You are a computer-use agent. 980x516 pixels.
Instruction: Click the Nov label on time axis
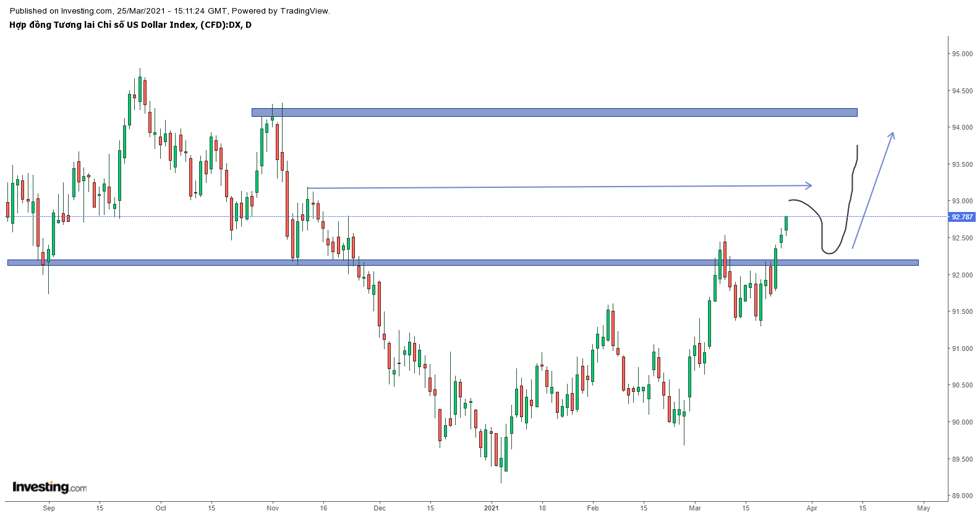click(273, 508)
